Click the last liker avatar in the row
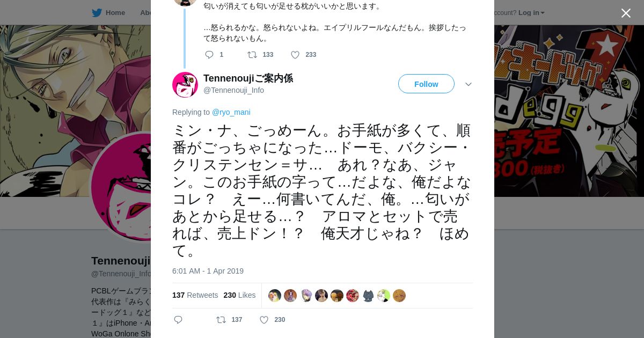 [399, 296]
